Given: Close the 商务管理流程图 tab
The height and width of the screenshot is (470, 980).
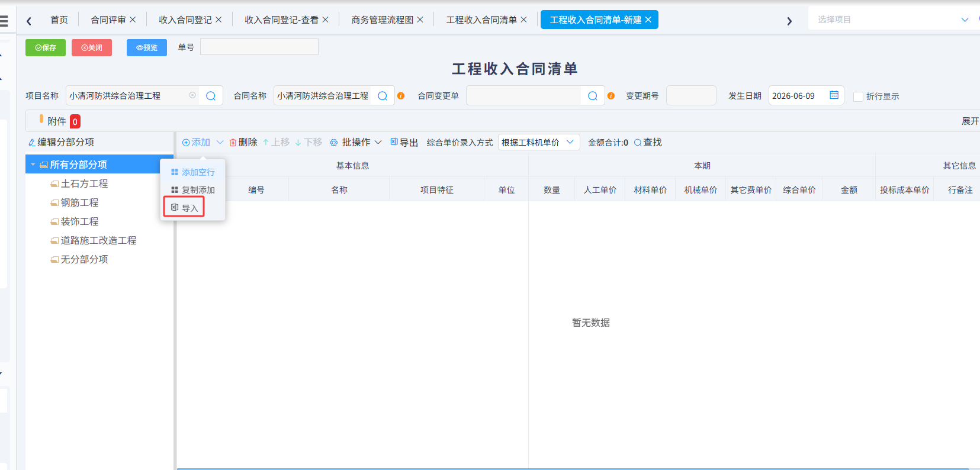Looking at the screenshot, I should (x=420, y=20).
